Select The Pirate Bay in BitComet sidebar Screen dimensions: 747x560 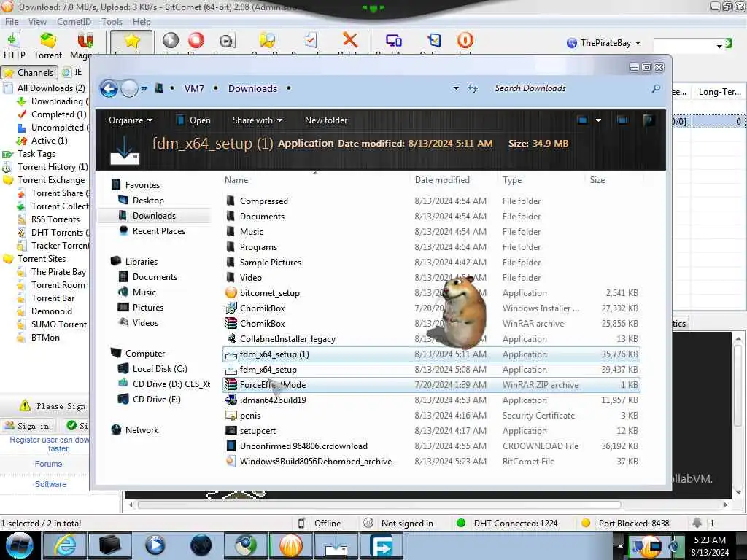(58, 272)
